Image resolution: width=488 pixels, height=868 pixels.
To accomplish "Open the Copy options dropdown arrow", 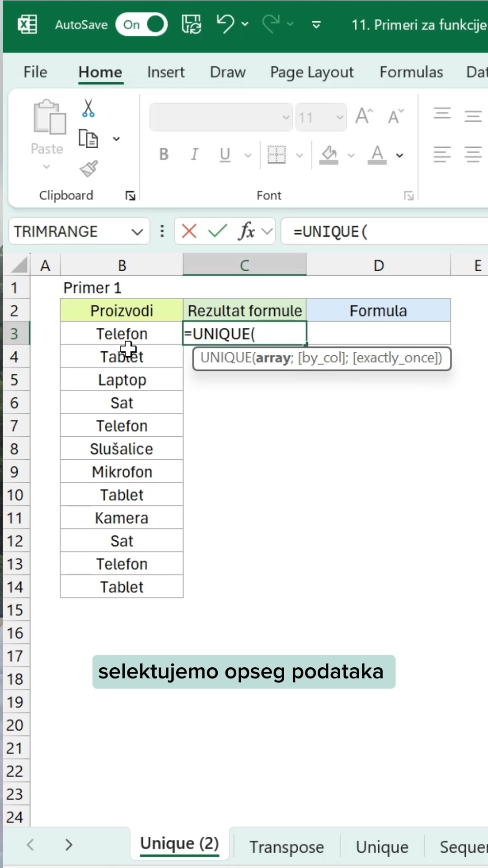I will click(x=117, y=139).
